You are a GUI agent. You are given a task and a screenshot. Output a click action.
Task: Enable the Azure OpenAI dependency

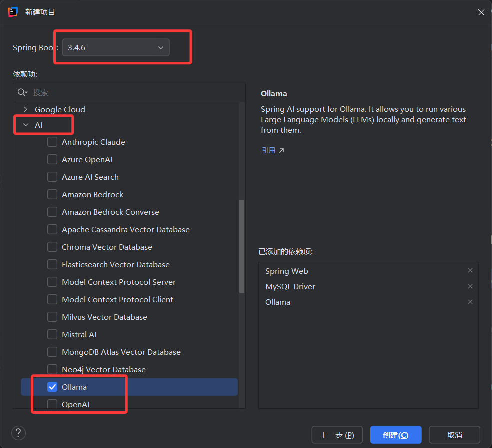tap(52, 159)
